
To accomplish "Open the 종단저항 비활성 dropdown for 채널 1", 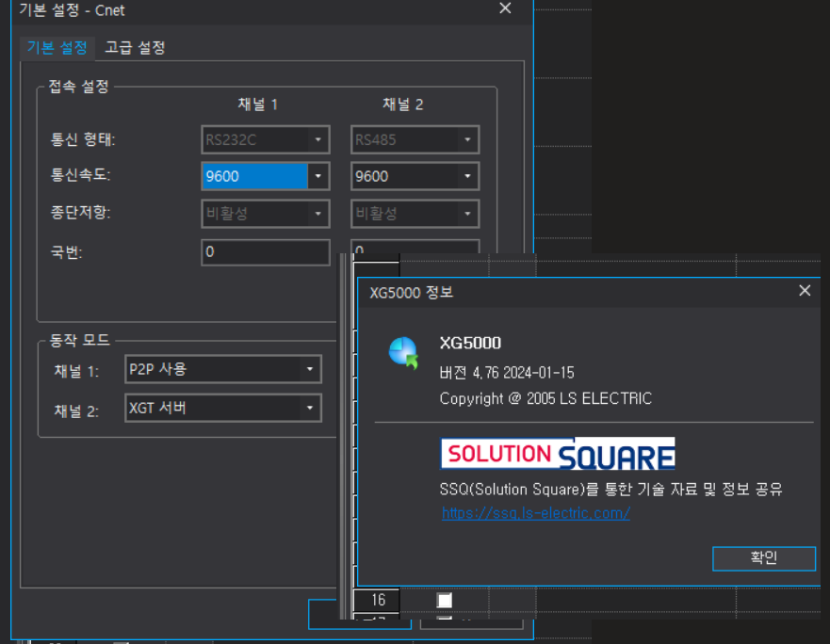I will click(x=318, y=214).
